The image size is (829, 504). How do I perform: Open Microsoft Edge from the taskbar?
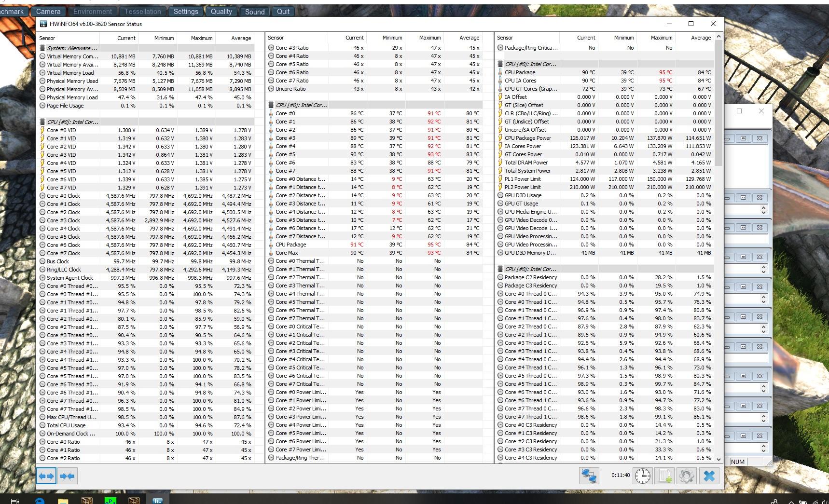click(x=39, y=501)
